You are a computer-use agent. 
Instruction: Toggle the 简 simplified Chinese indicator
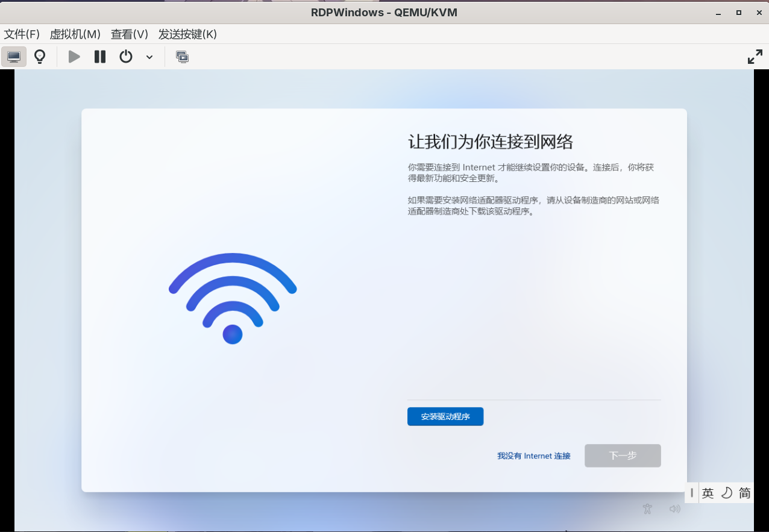pos(745,493)
